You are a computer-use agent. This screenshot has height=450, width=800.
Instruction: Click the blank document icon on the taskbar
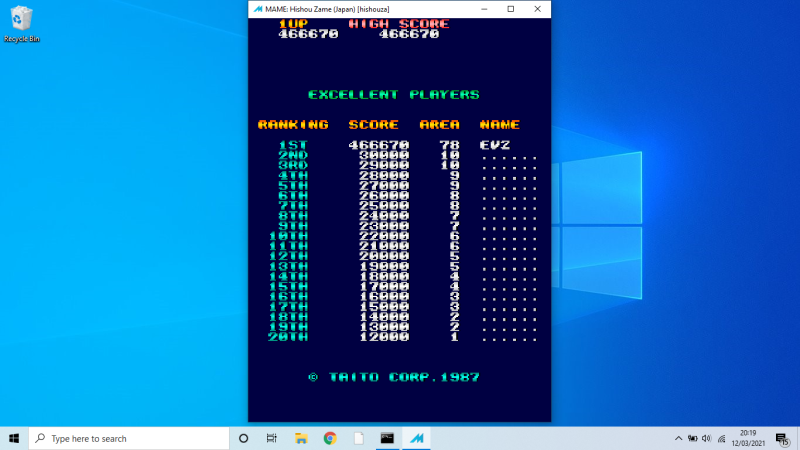[x=359, y=438]
